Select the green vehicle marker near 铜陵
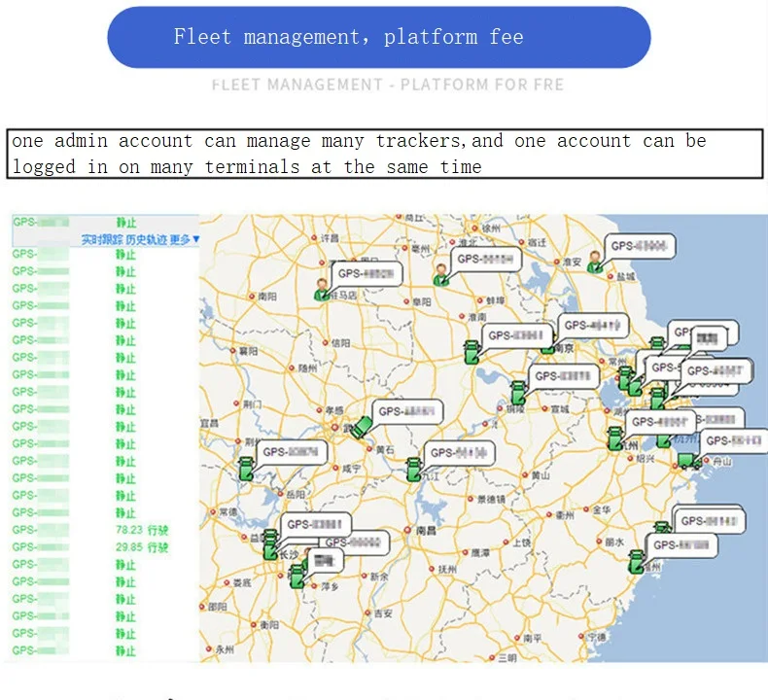Screen dimensions: 768x700 tap(519, 392)
